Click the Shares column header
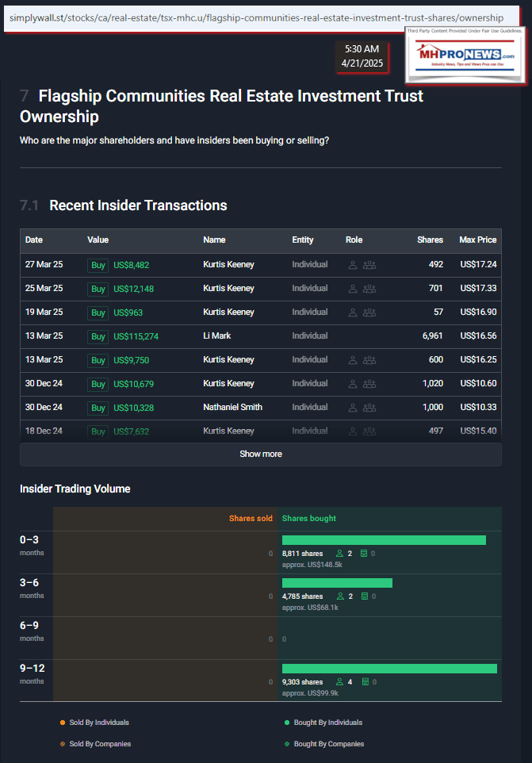Screen dimensions: 532x763 (430, 240)
